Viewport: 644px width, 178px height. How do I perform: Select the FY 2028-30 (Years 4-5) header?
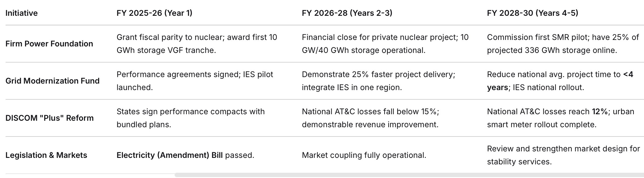tap(532, 13)
